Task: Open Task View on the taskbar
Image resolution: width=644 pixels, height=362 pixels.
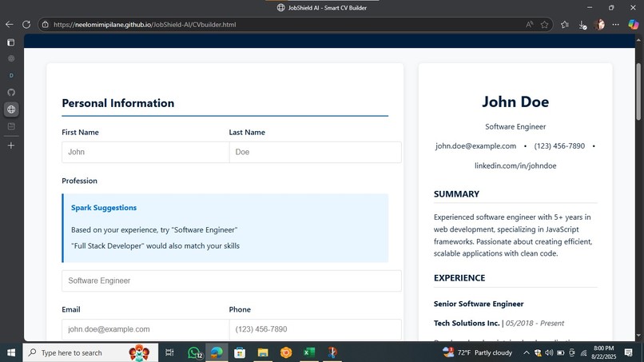Action: tap(169, 352)
